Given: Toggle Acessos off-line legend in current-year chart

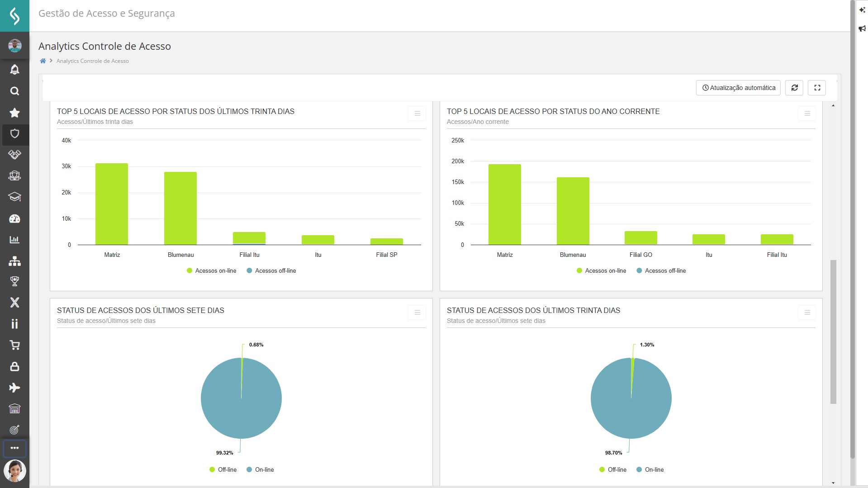Looking at the screenshot, I should click(661, 271).
